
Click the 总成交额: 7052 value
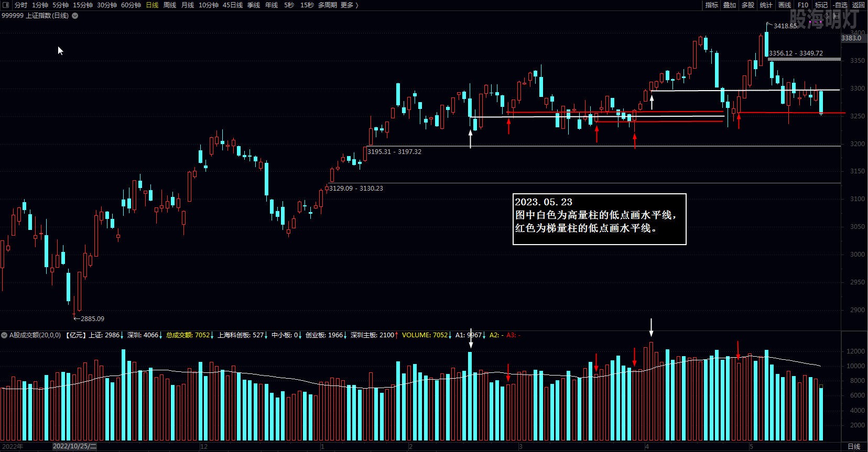point(188,335)
